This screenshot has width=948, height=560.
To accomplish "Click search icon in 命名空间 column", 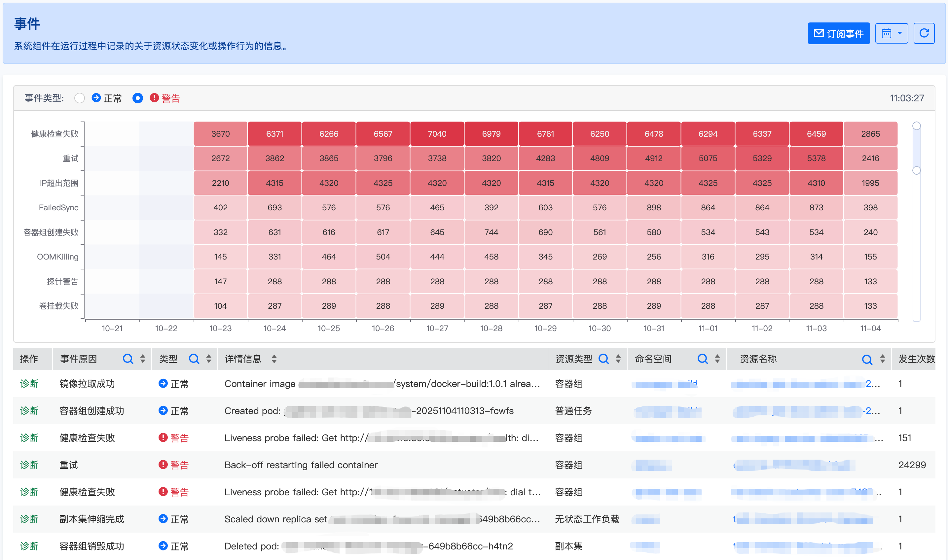I will pyautogui.click(x=702, y=359).
